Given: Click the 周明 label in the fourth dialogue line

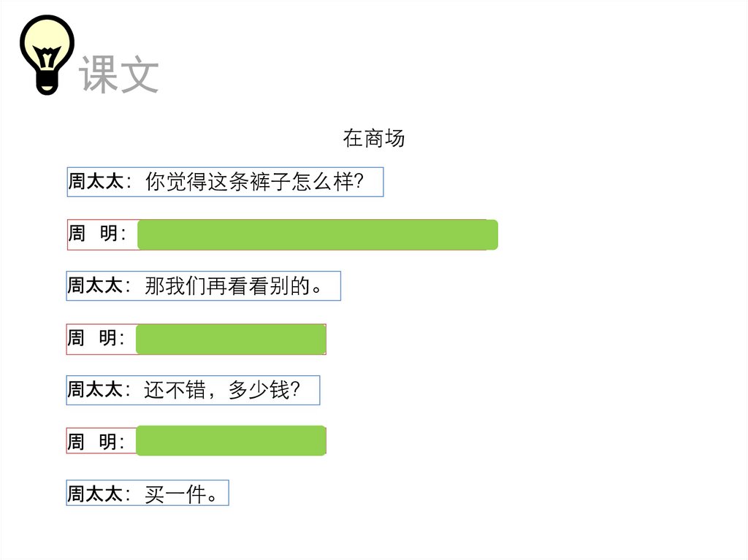Looking at the screenshot, I should [x=96, y=339].
